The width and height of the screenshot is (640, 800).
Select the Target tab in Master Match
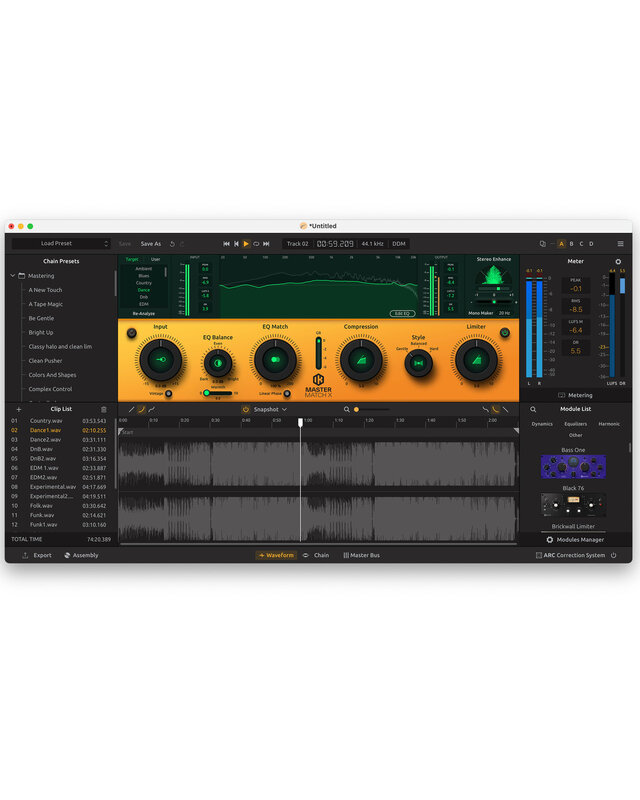132,259
